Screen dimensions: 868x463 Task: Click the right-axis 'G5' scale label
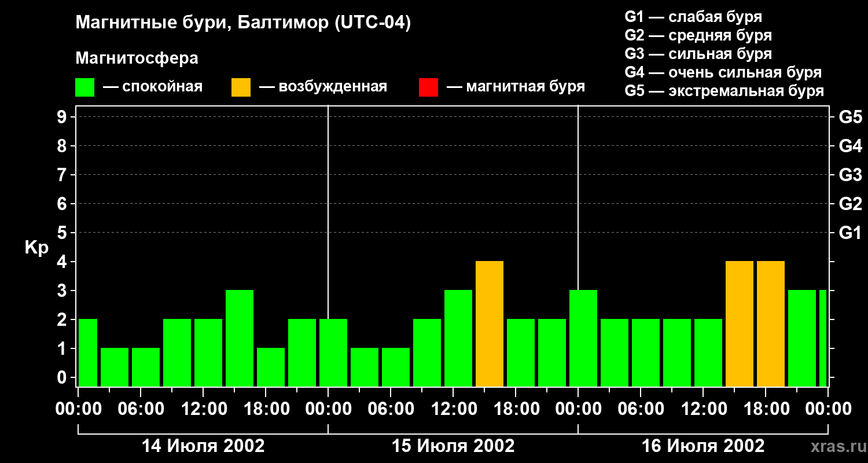(x=851, y=117)
